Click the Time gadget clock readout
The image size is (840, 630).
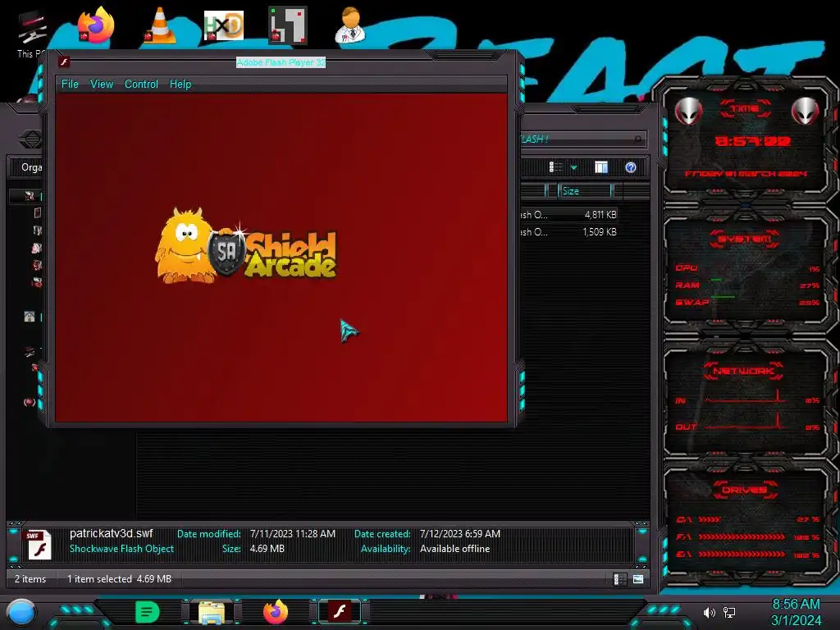(752, 141)
